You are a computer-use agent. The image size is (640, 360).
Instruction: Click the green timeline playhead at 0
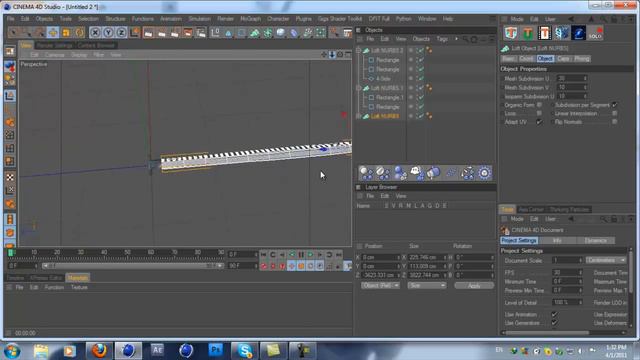click(11, 253)
